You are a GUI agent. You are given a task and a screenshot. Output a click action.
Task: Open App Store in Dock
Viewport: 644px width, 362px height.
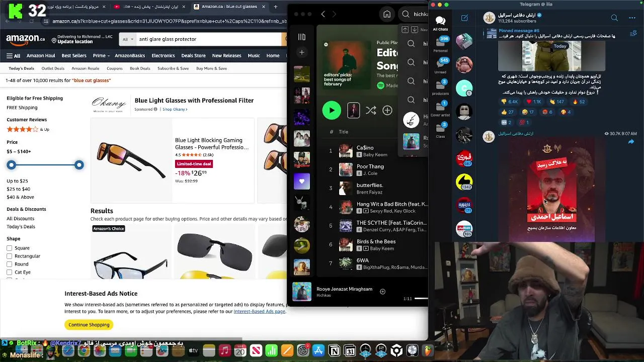tap(318, 351)
